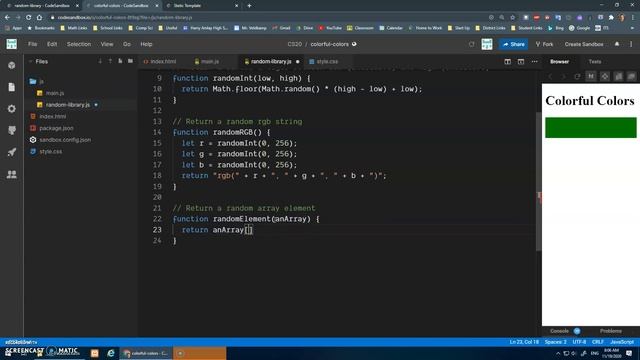Open the Deployment rocket sidebar icon

tap(11, 152)
